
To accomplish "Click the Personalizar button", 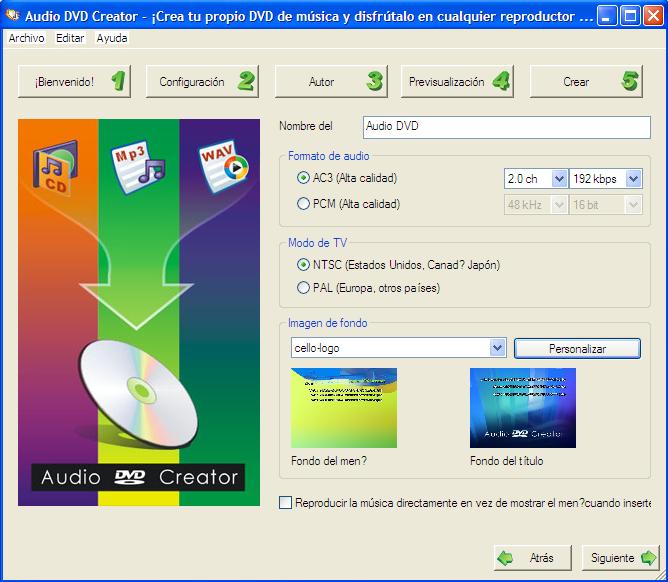I will point(577,349).
